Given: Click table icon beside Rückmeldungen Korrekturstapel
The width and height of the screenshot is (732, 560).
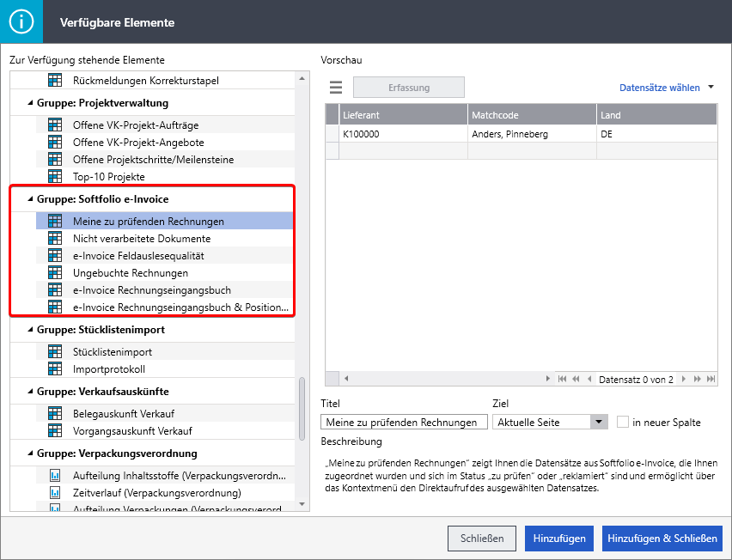Looking at the screenshot, I should [x=55, y=80].
